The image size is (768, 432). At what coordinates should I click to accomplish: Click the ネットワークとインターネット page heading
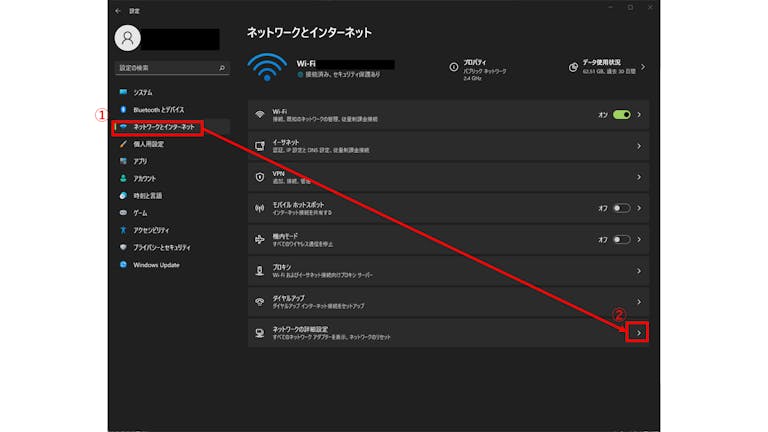[309, 33]
